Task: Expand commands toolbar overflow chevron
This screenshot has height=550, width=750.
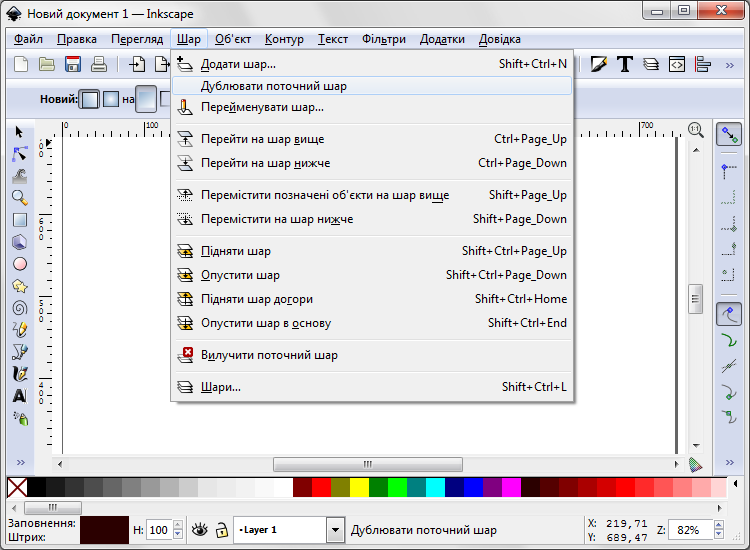Action: (x=729, y=65)
